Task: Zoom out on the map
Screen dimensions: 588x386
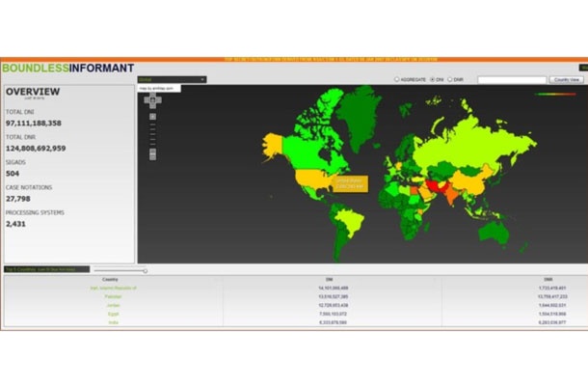Action: [x=152, y=154]
